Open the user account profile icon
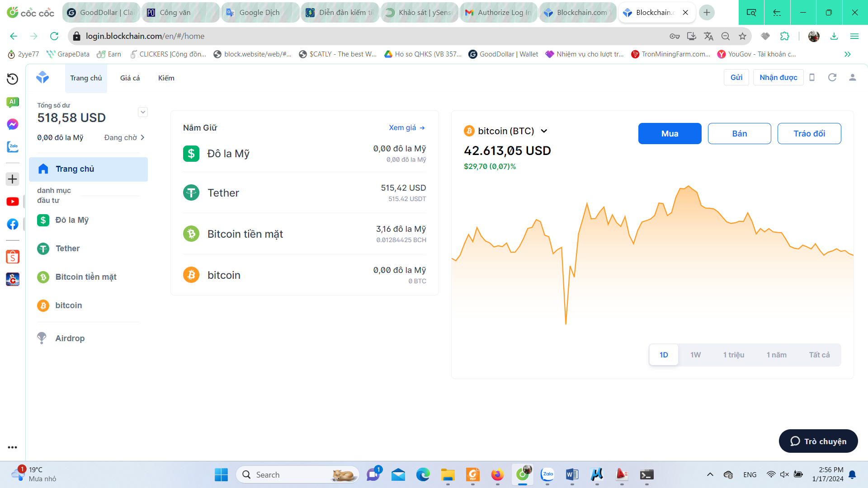Viewport: 868px width, 488px height. pos(852,77)
